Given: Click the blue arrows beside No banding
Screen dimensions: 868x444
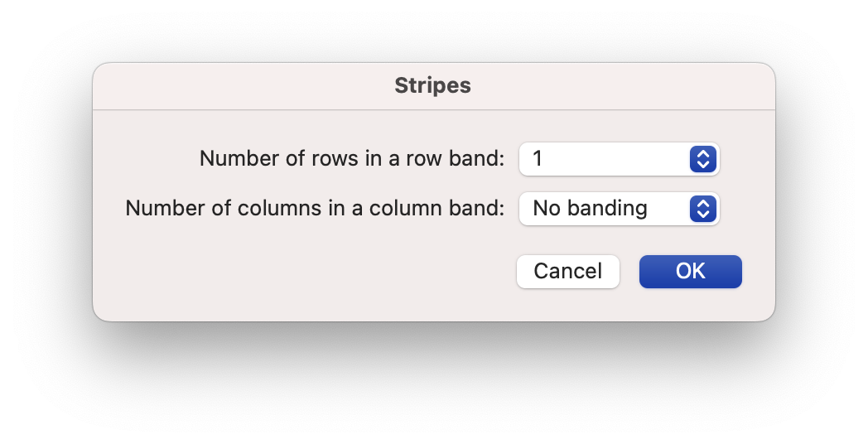Looking at the screenshot, I should tap(703, 210).
